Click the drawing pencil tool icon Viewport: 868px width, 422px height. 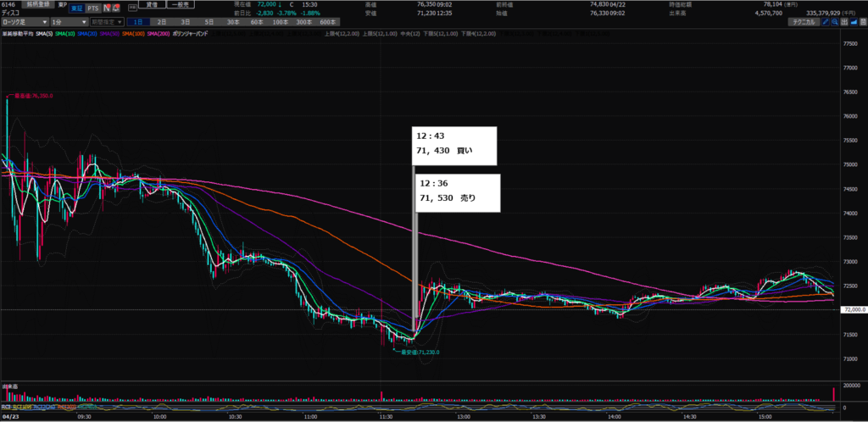pos(824,21)
